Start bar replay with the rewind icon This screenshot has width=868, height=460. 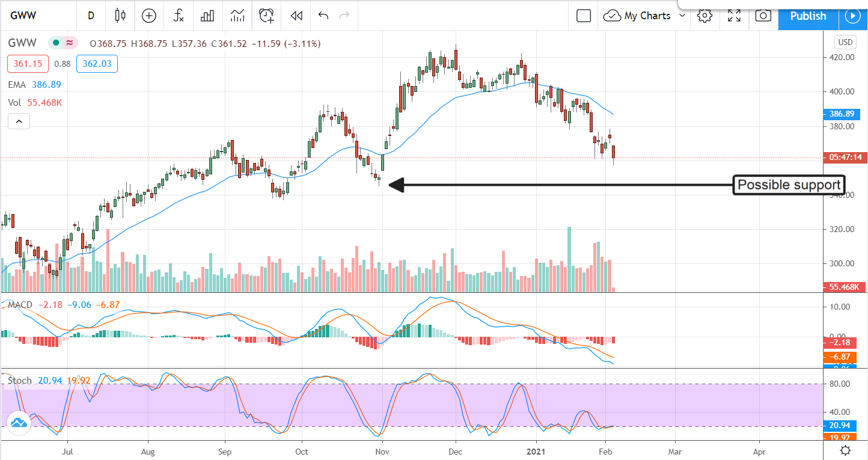coord(296,16)
